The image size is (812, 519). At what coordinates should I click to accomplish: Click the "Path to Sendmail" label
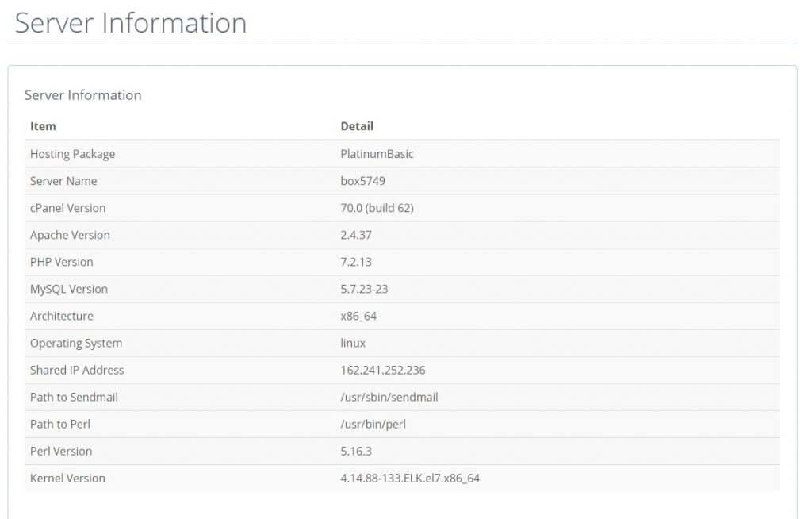coord(74,397)
